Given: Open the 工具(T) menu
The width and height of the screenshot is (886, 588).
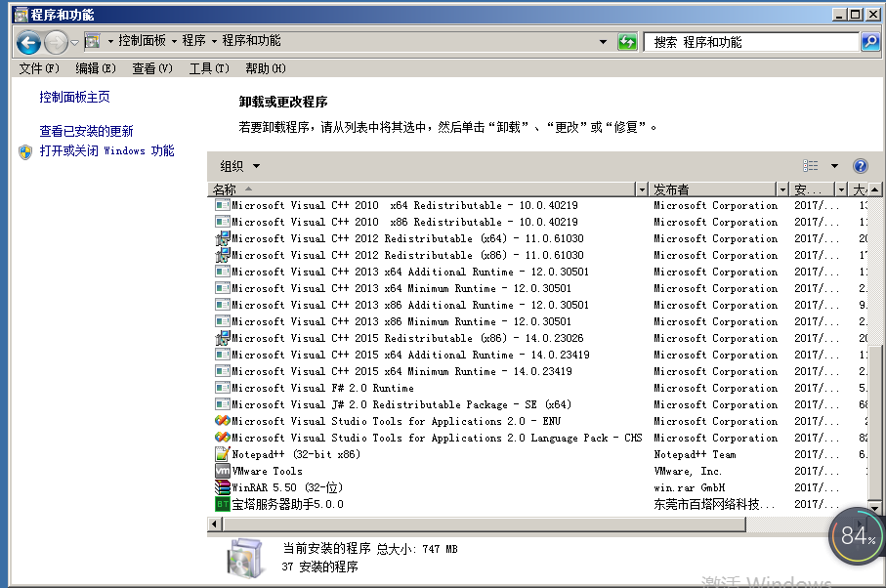Looking at the screenshot, I should [209, 68].
